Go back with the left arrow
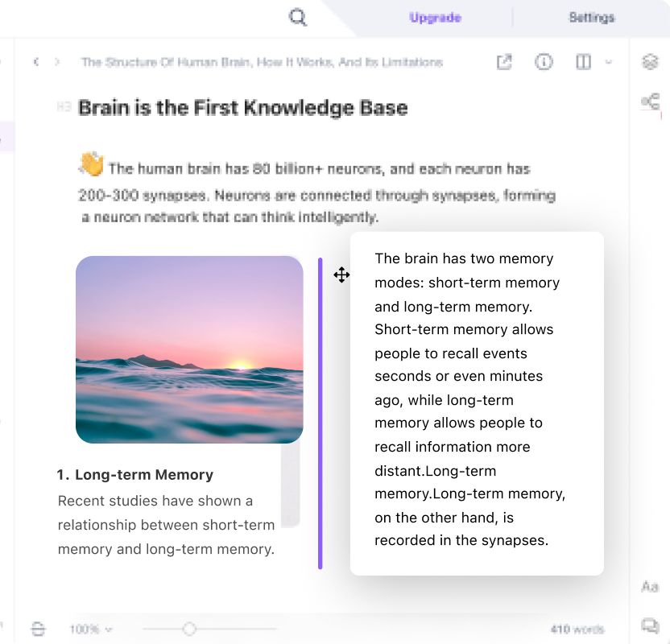Viewport: 670px width, 644px height. coord(36,62)
